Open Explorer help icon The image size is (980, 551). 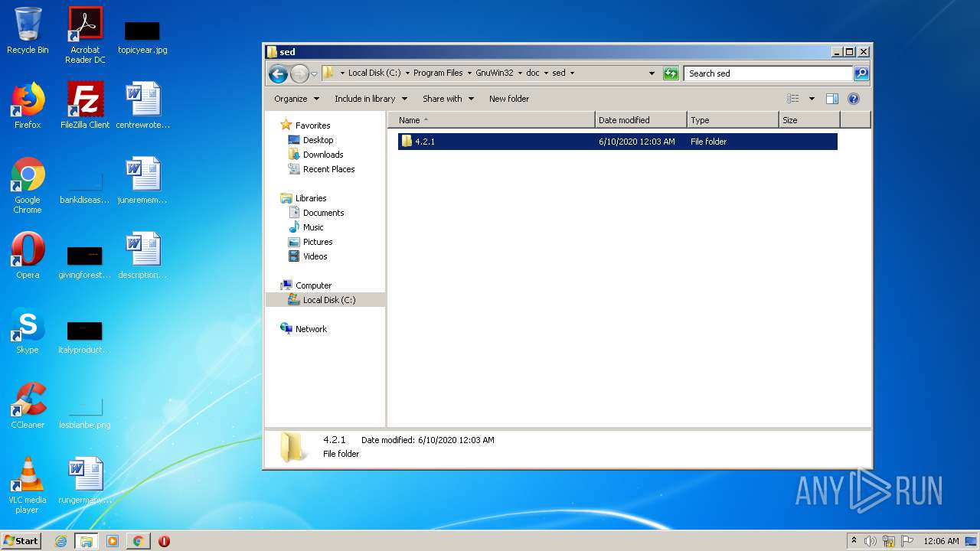pos(854,99)
